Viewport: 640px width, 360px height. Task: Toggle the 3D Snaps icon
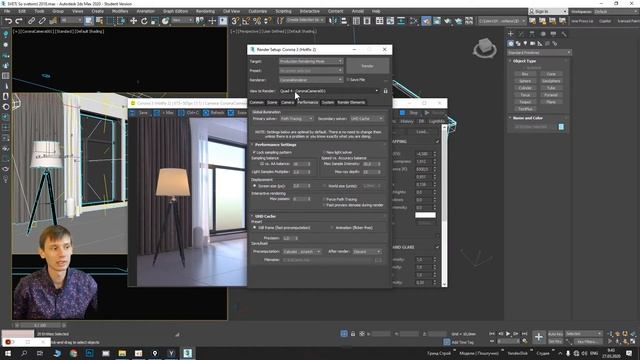(235, 21)
